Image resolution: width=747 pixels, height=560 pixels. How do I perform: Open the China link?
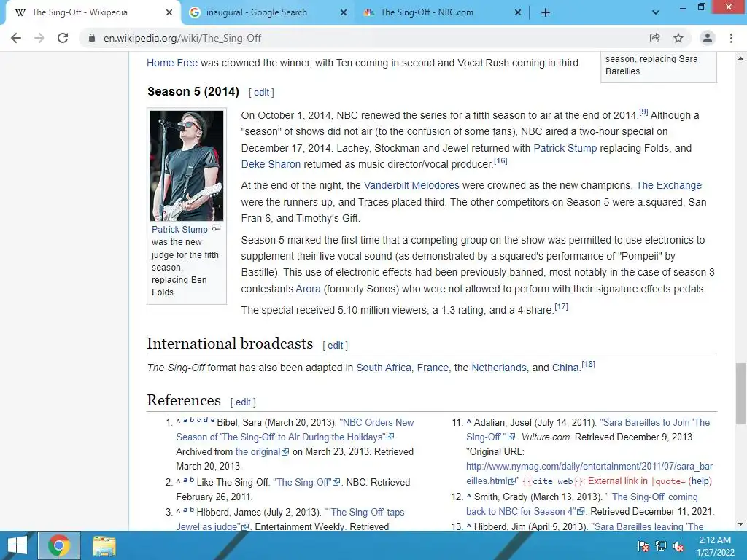[x=565, y=367]
